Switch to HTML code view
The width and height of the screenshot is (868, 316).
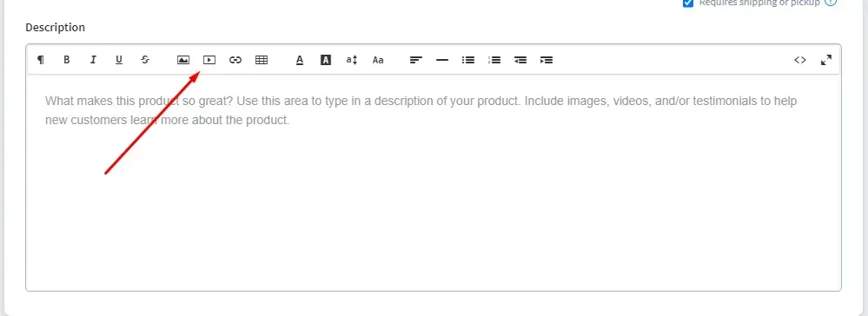800,60
